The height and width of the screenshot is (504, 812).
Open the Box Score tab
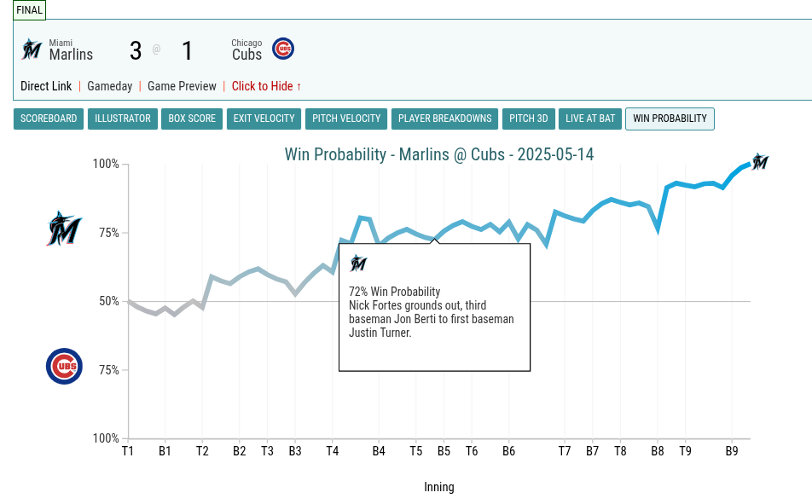click(192, 119)
